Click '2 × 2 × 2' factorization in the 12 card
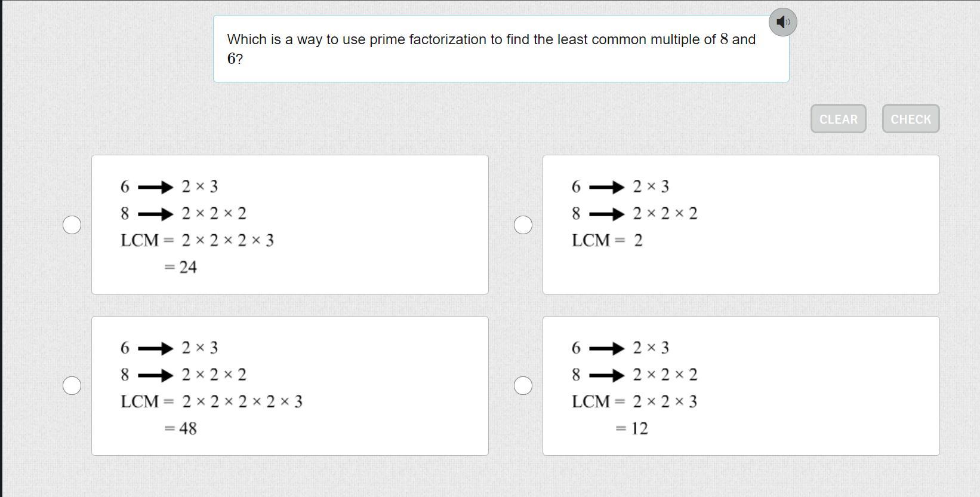The image size is (980, 497). point(665,375)
